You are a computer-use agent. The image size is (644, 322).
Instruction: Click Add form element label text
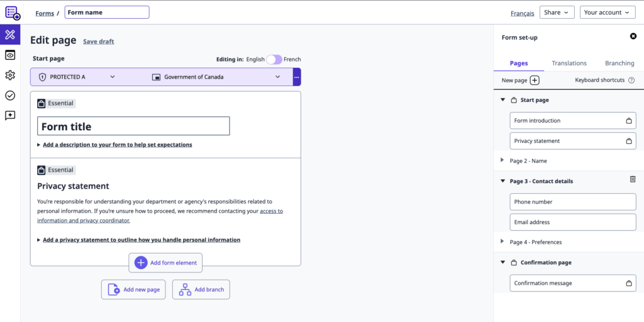point(174,263)
